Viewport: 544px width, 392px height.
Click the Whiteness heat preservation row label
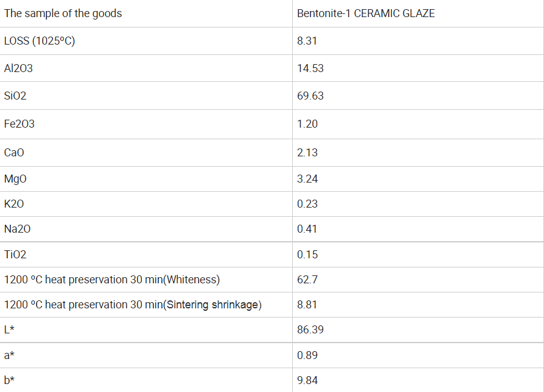coord(112,280)
